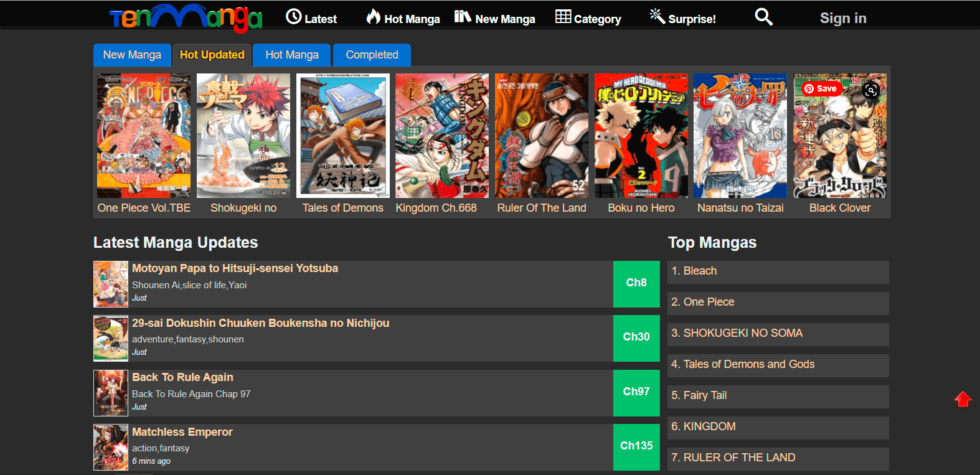Click Matchless Emperor small thumbnail
Screen dimensions: 980x475
pos(111,447)
